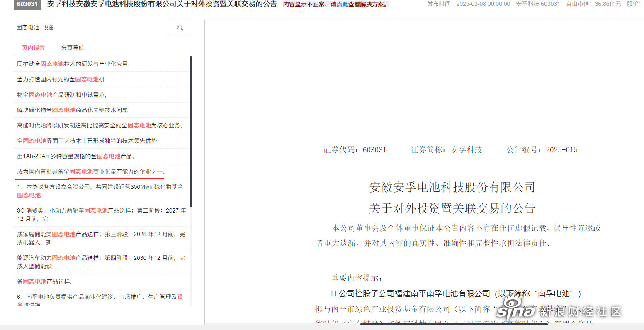The width and height of the screenshot is (644, 330).
Task: Click document heading 关于对外投资暨关联交易的公告
Action: tap(452, 208)
